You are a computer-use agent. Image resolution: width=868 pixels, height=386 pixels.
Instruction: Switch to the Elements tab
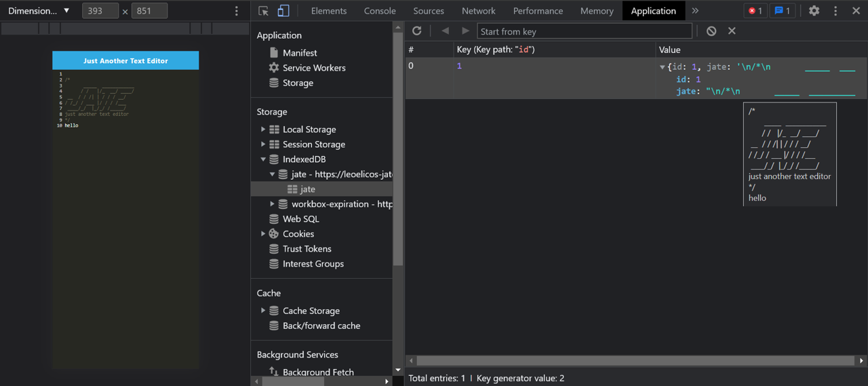click(x=329, y=11)
